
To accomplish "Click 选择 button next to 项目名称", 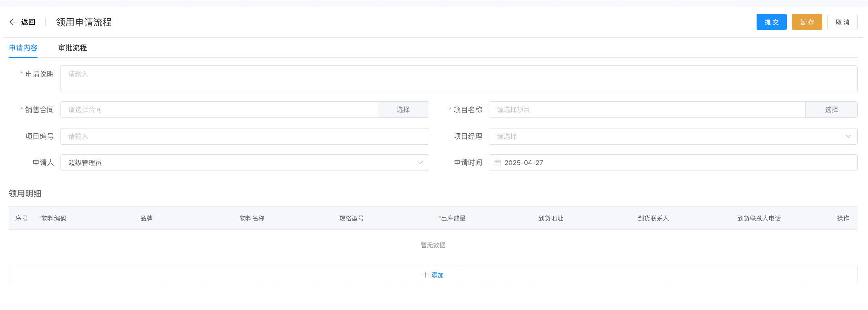I will [831, 110].
